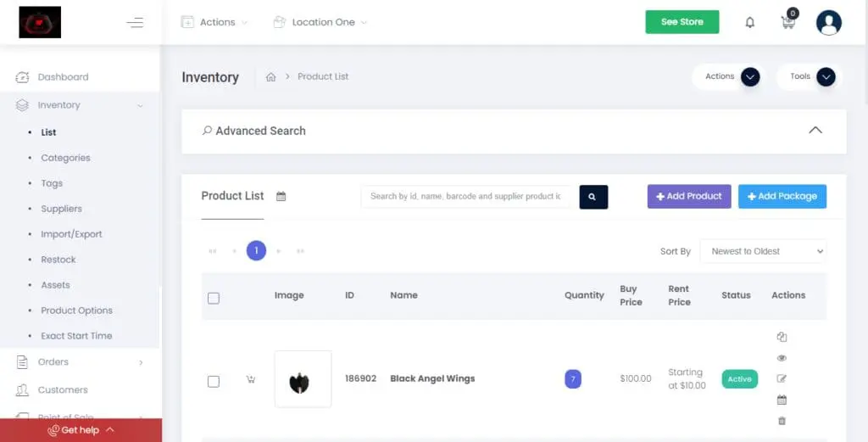
Task: Edit Black Angel Wings pencil icon
Action: click(782, 379)
